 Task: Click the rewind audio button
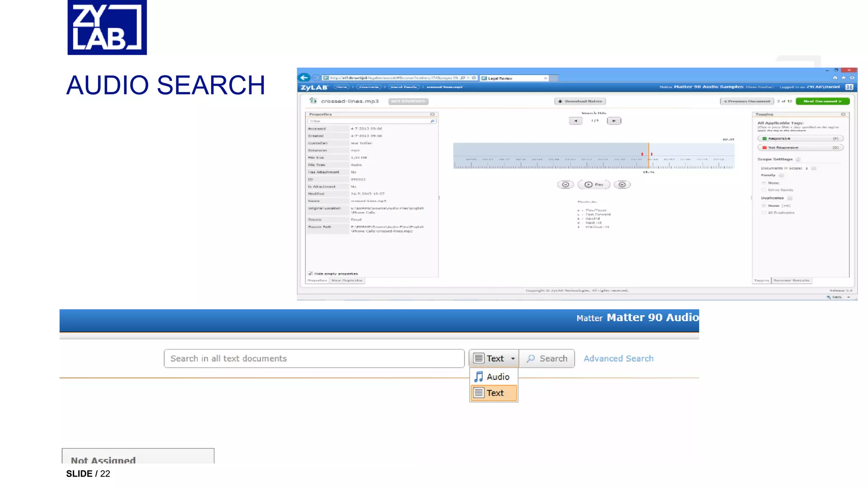coord(565,185)
